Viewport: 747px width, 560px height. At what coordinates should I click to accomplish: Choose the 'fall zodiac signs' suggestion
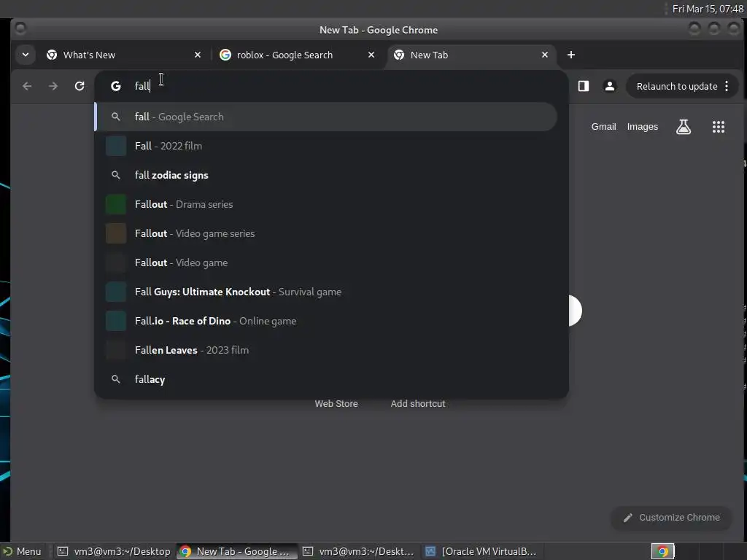[x=326, y=175]
